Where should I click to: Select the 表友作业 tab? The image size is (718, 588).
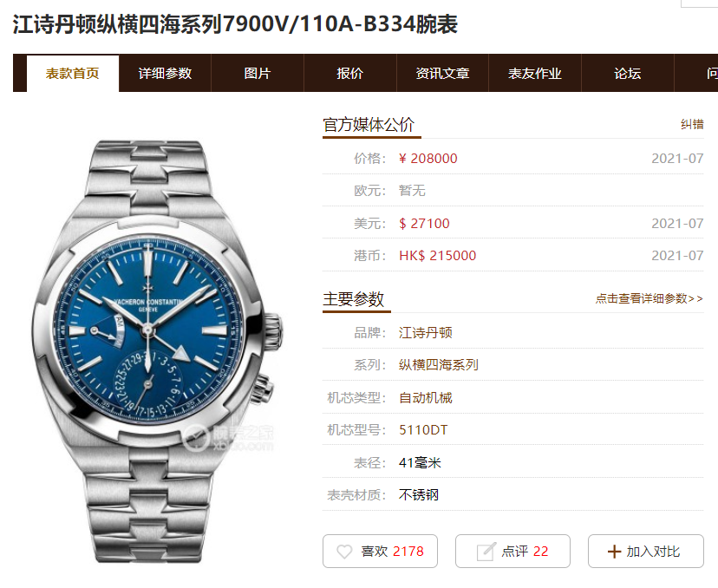click(535, 73)
